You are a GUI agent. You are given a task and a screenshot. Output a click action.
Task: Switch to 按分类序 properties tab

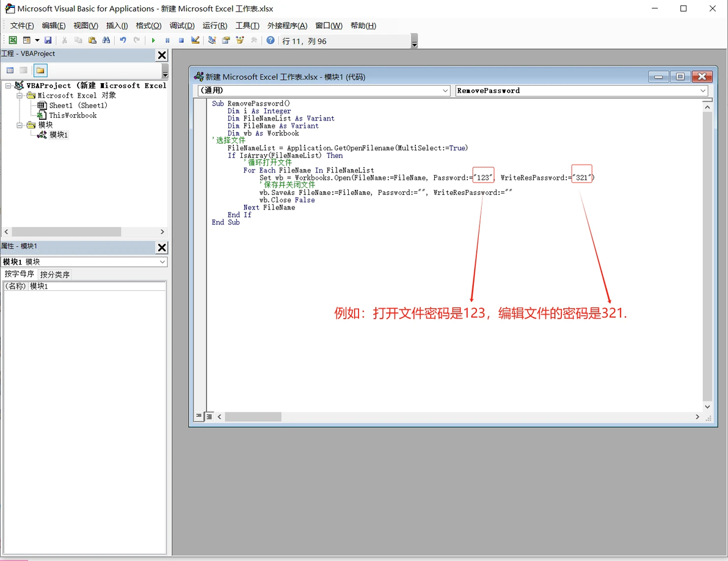55,274
